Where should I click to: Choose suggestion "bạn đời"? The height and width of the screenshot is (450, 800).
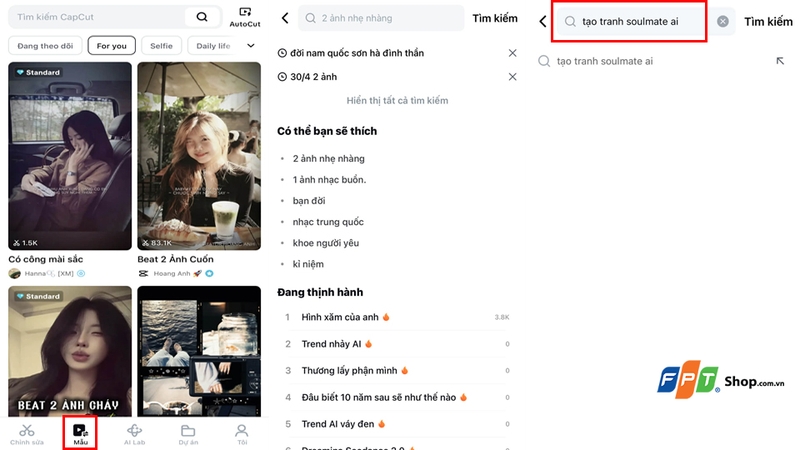click(309, 201)
